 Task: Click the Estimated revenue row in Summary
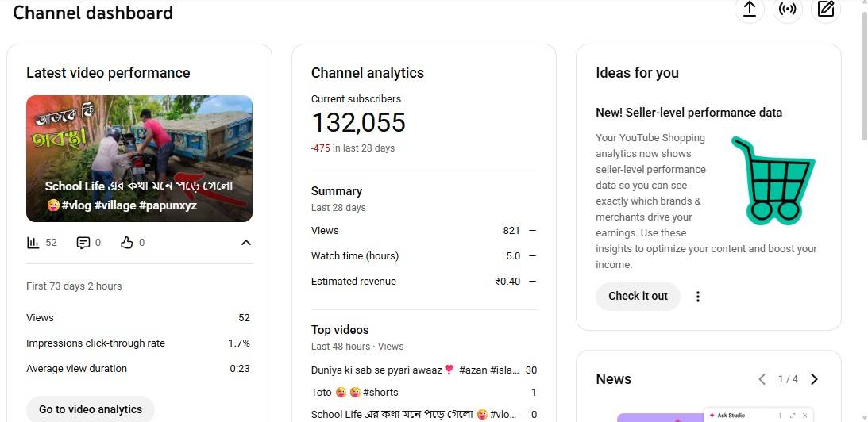(x=423, y=282)
